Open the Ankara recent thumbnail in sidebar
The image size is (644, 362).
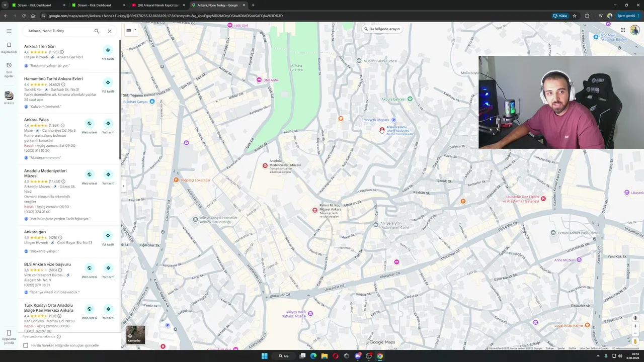(x=9, y=97)
